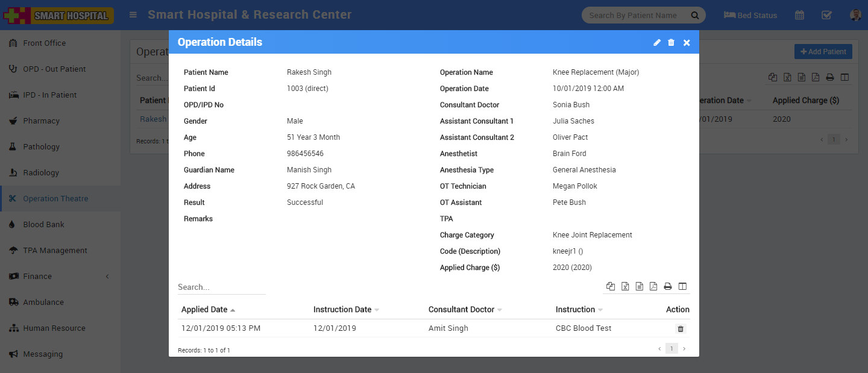Click the instruction table Search field
Image resolution: width=868 pixels, height=373 pixels.
tap(221, 287)
